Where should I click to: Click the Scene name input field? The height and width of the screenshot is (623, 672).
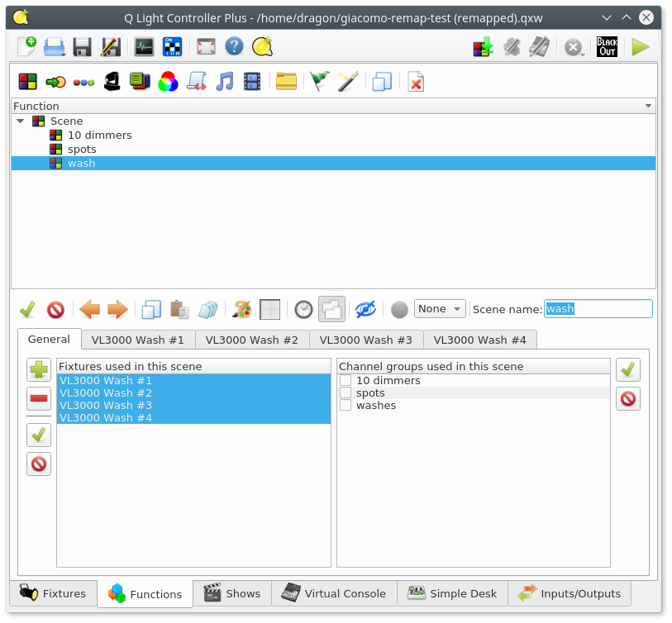(598, 309)
